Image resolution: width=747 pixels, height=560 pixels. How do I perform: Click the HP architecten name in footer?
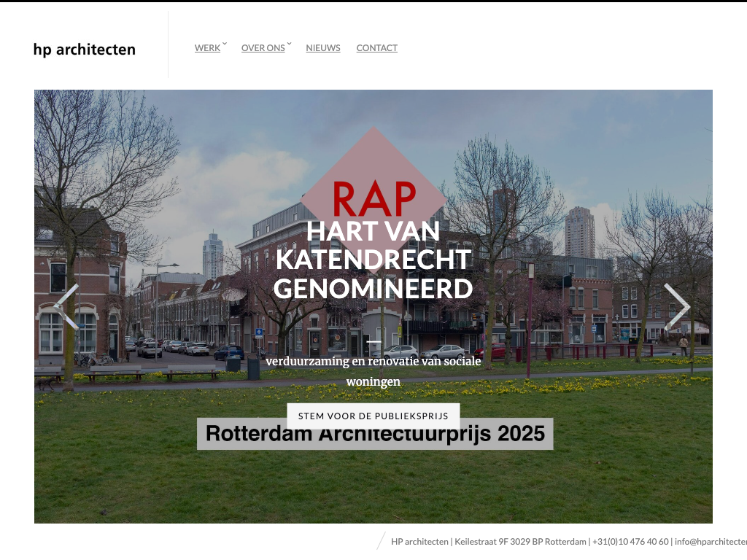click(x=419, y=542)
